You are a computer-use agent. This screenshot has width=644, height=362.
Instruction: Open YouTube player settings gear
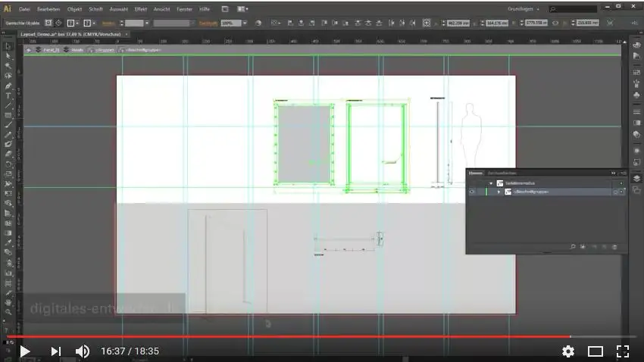568,351
